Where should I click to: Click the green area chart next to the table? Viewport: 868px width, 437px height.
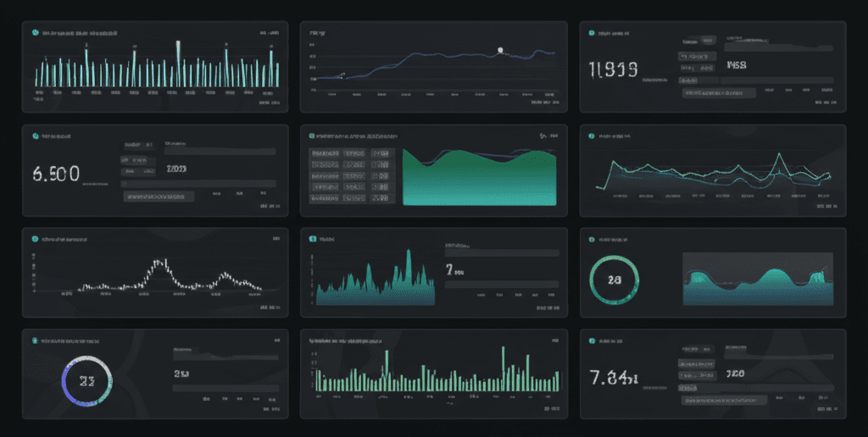(480, 177)
